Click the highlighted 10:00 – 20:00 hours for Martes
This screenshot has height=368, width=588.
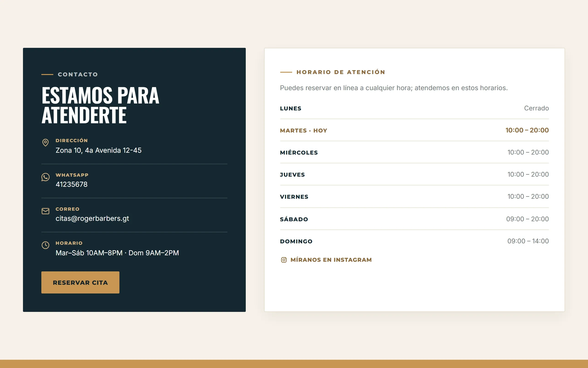click(x=527, y=130)
